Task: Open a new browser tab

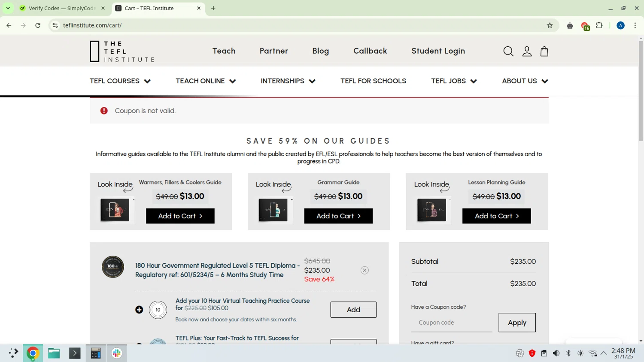Action: tap(213, 8)
